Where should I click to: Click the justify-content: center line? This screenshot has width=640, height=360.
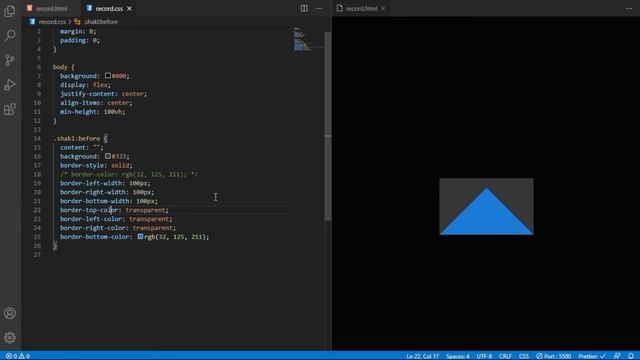(x=103, y=93)
